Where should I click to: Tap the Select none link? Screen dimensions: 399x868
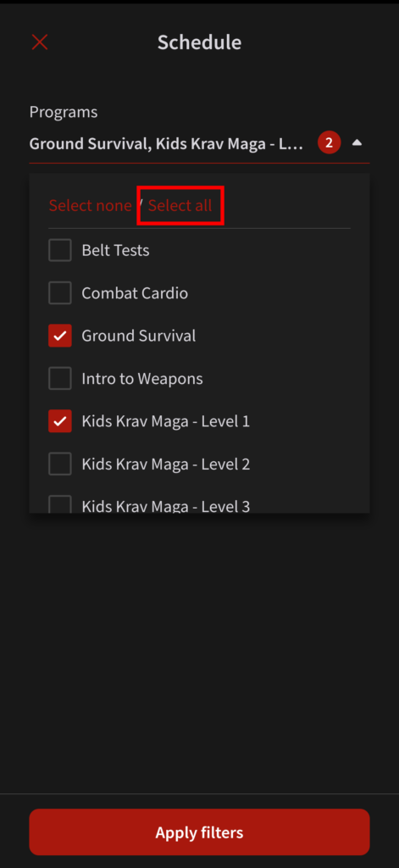pyautogui.click(x=90, y=205)
